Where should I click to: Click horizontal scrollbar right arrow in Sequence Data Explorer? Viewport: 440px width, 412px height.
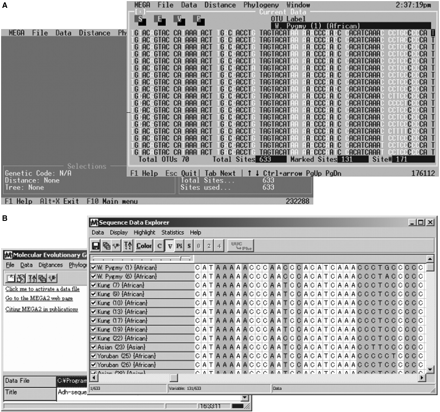pos(422,378)
